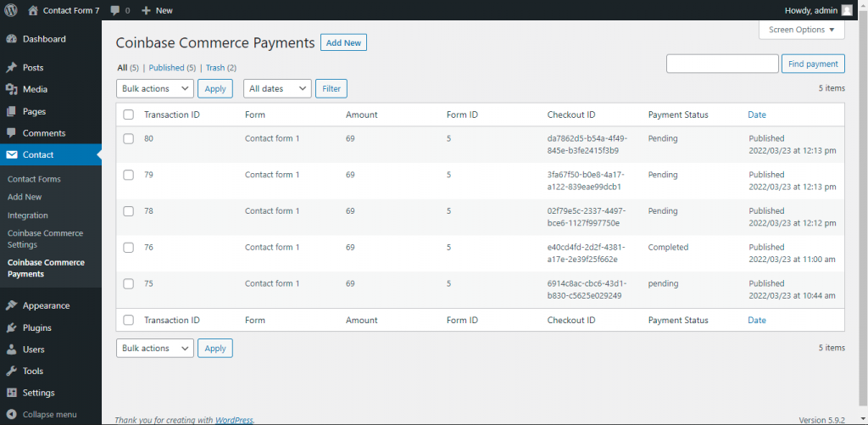Viewport: 868px width, 425px height.
Task: Open the Trash filter link
Action: pos(215,68)
